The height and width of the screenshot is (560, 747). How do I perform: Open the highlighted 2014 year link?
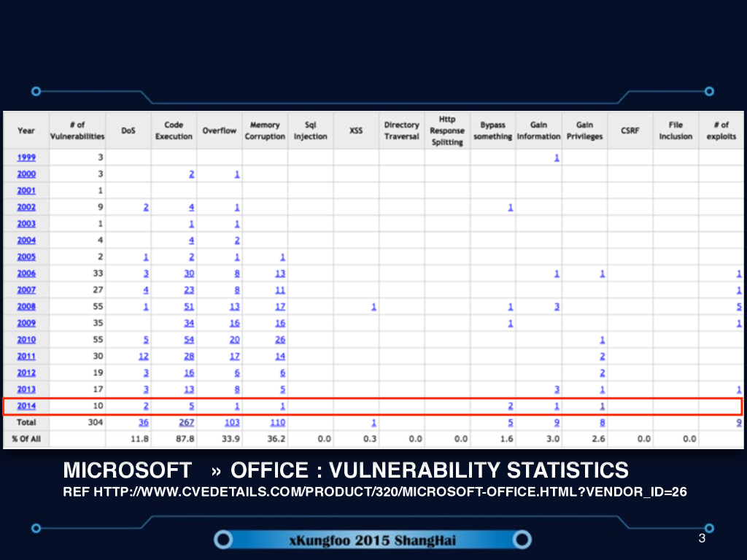(26, 405)
